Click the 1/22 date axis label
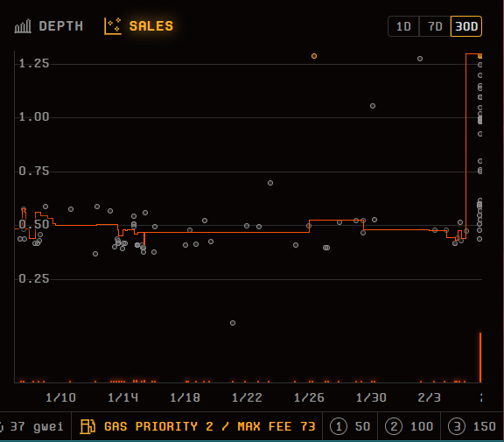 pos(247,397)
